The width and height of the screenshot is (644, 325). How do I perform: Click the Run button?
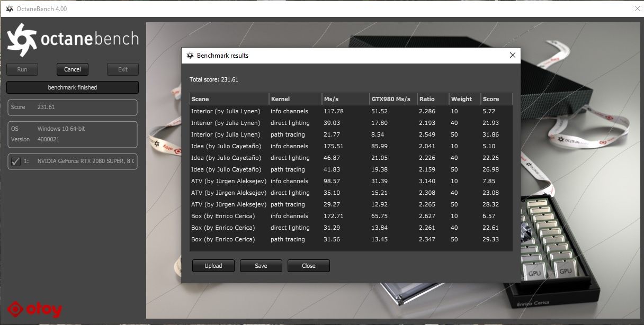(22, 69)
